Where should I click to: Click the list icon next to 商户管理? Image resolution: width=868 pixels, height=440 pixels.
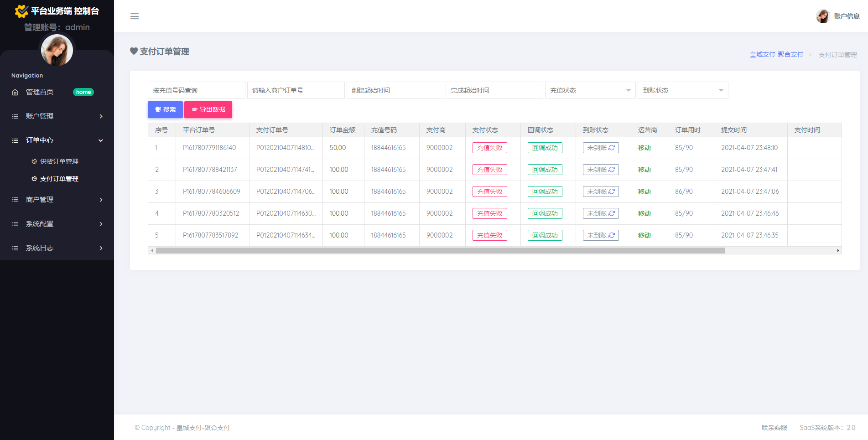[x=15, y=199]
